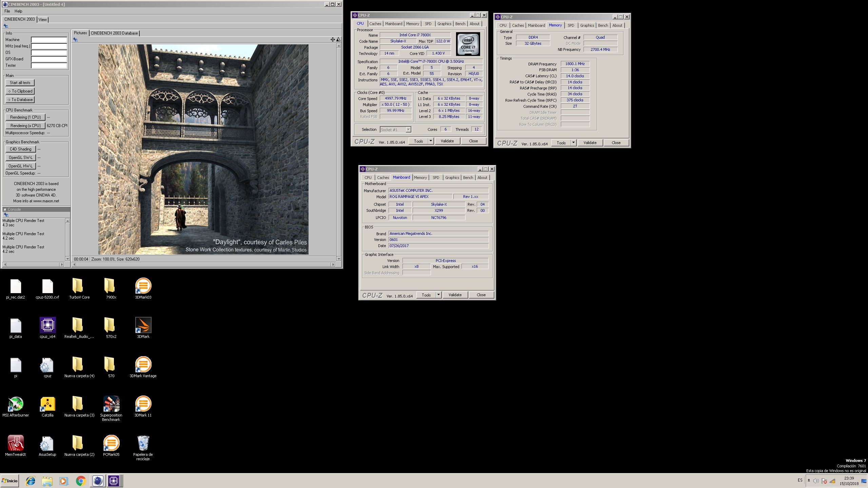Open the Tools dropdown arrow in the CPU-Z CPU window
This screenshot has height=488, width=868.
click(431, 141)
